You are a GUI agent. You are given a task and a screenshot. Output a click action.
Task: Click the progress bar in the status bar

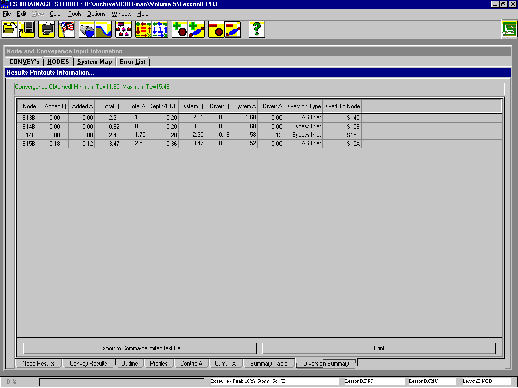[122, 382]
